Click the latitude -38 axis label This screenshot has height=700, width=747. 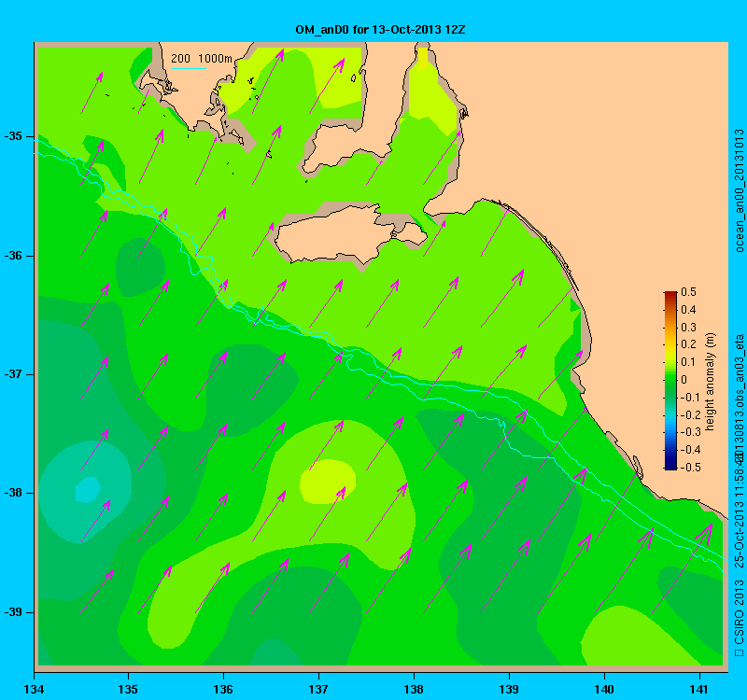[x=14, y=493]
